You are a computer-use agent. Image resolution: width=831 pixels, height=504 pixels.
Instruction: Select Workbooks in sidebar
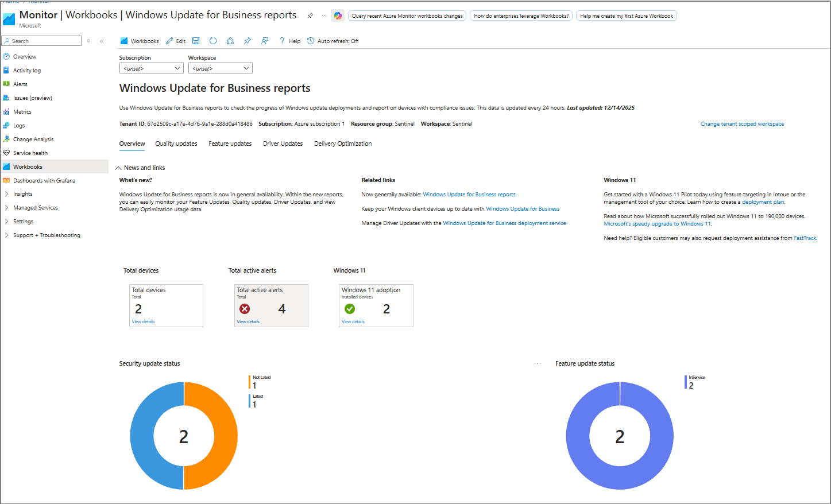click(55, 166)
